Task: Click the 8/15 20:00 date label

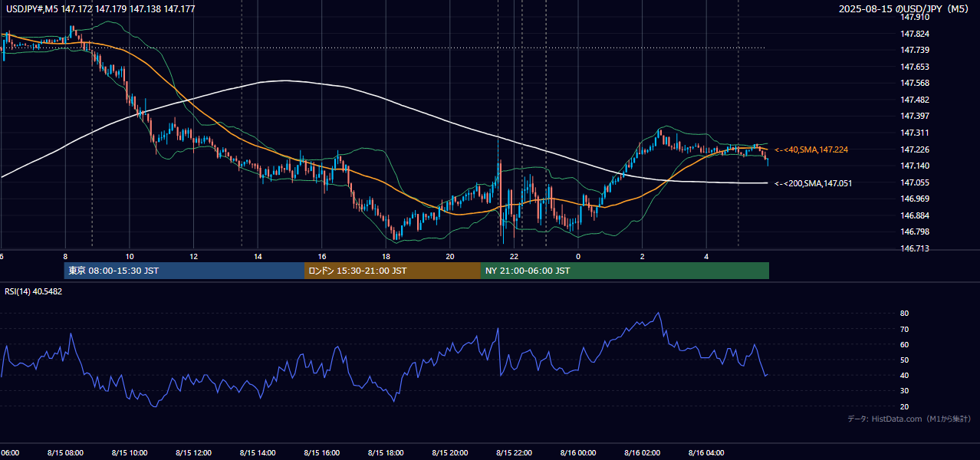Action: 450,452
